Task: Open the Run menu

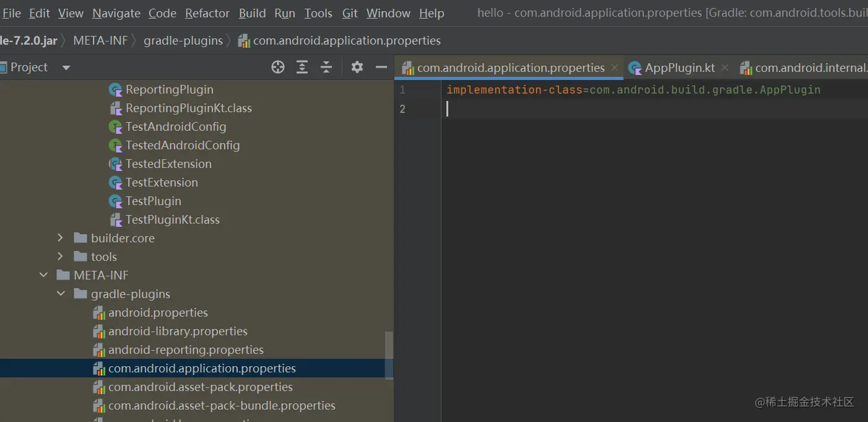Action: [285, 13]
